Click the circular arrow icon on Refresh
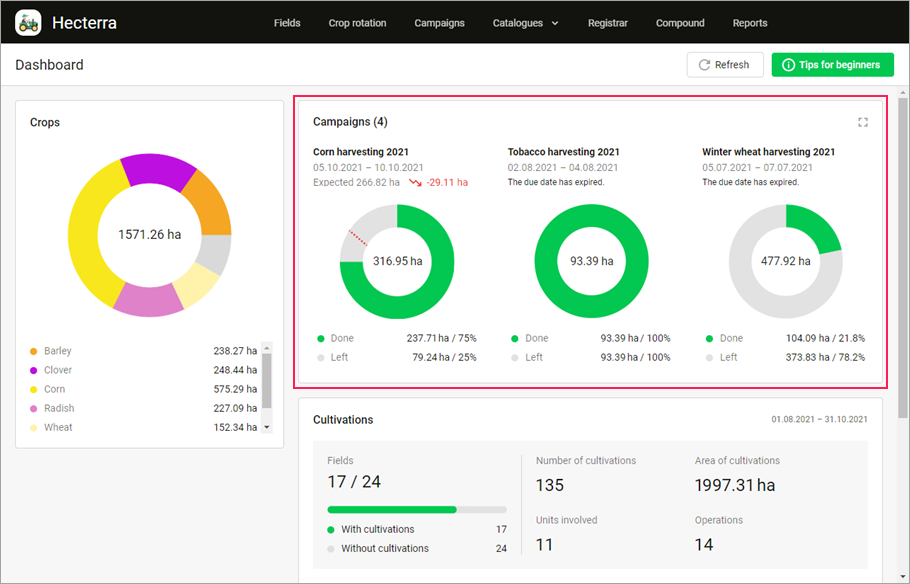910x584 pixels. [703, 64]
